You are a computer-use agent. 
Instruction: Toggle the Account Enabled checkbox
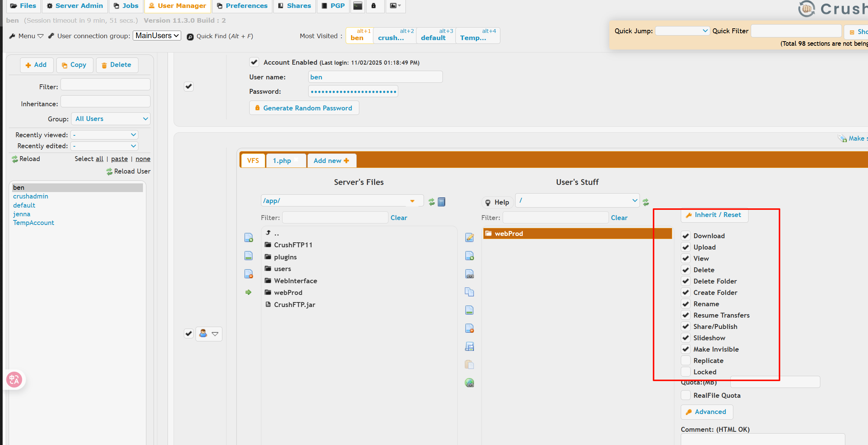point(254,62)
